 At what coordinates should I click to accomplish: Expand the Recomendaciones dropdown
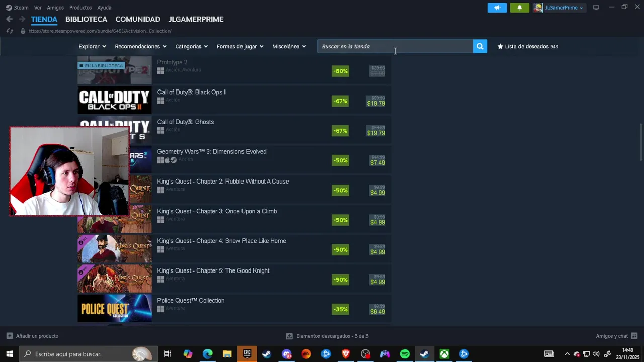pos(140,46)
